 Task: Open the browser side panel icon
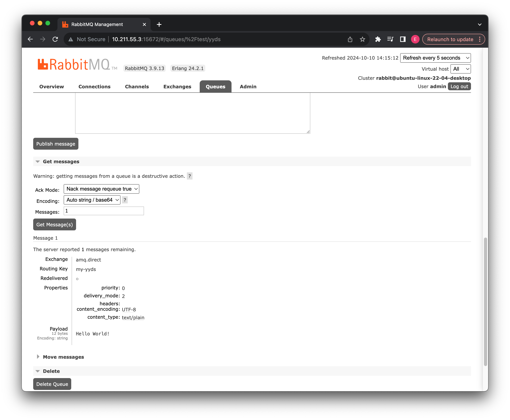coord(403,39)
